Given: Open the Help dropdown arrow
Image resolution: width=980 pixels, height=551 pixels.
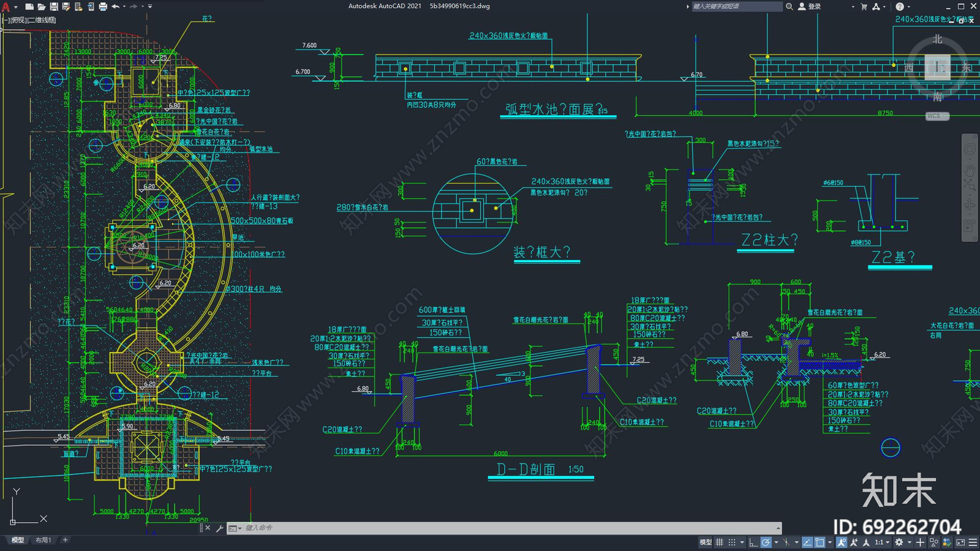Looking at the screenshot, I should [x=908, y=6].
